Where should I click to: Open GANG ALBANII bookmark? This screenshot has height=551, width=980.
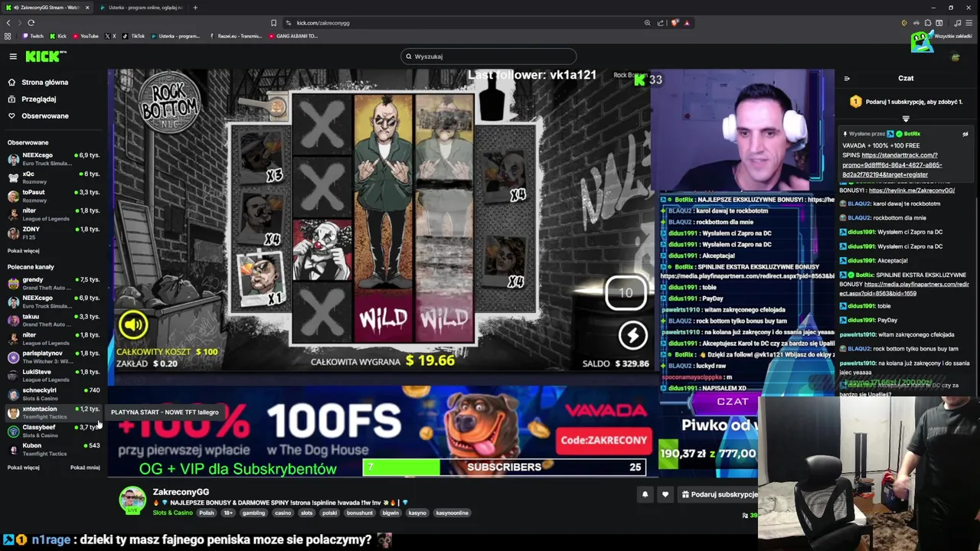click(x=293, y=36)
